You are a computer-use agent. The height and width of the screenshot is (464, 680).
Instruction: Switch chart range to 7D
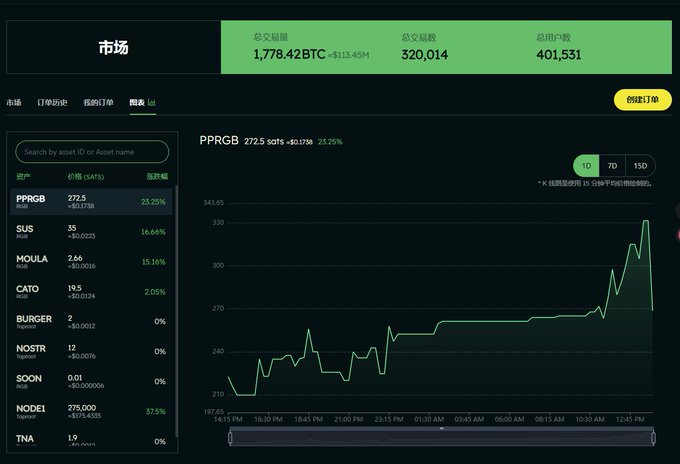pos(612,166)
